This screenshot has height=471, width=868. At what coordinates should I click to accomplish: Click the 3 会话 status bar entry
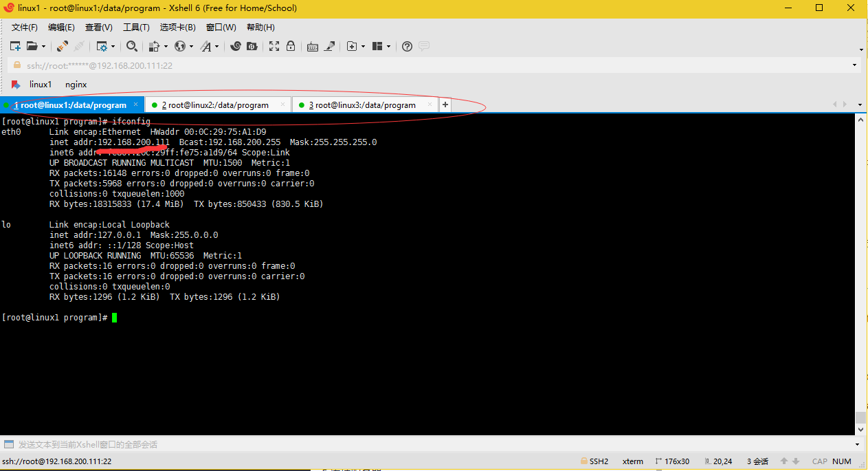757,461
